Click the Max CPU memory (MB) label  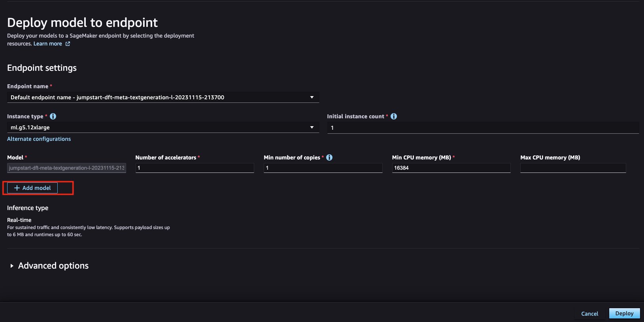[550, 157]
